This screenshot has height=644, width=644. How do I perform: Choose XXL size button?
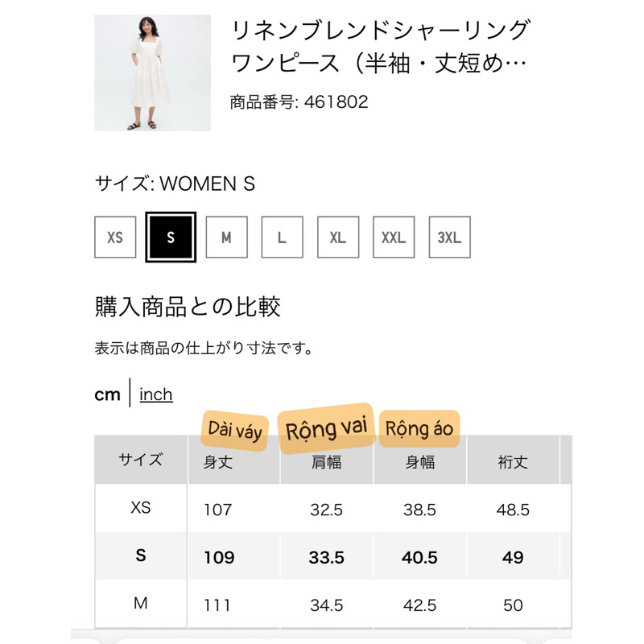click(393, 237)
